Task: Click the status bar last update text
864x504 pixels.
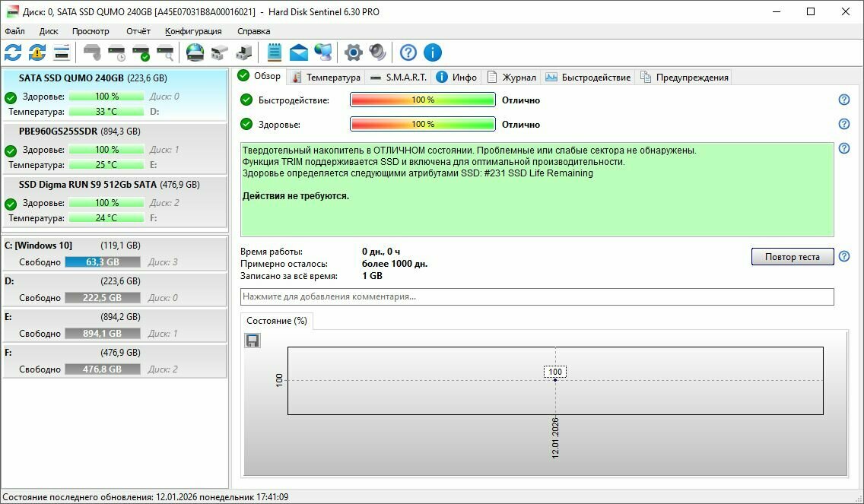Action: tap(145, 497)
